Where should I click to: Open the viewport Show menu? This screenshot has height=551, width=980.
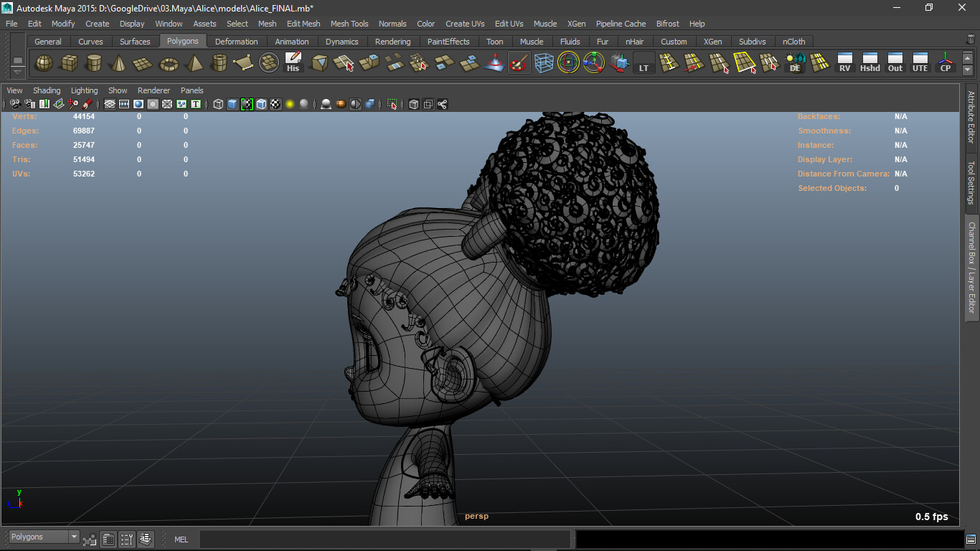coord(118,90)
